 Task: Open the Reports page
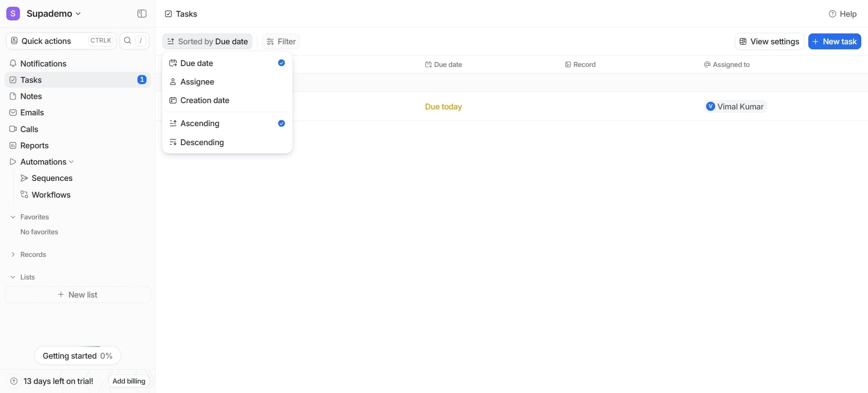coord(78,145)
